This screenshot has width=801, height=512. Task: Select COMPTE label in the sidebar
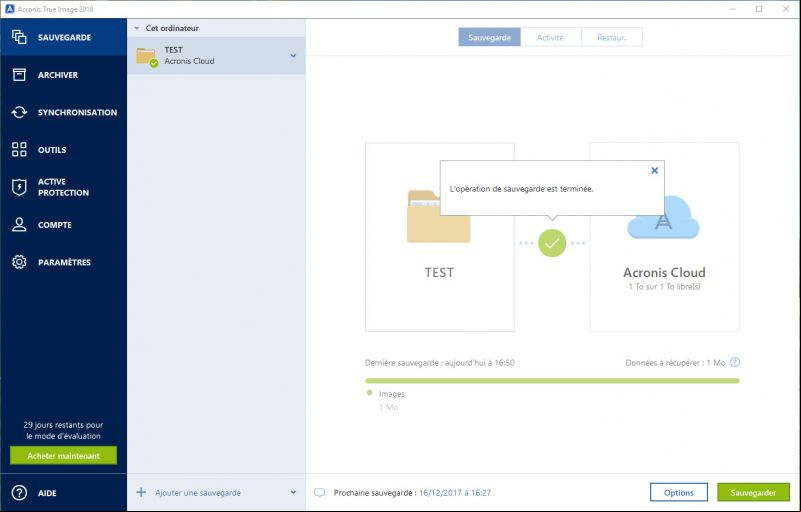pyautogui.click(x=55, y=225)
